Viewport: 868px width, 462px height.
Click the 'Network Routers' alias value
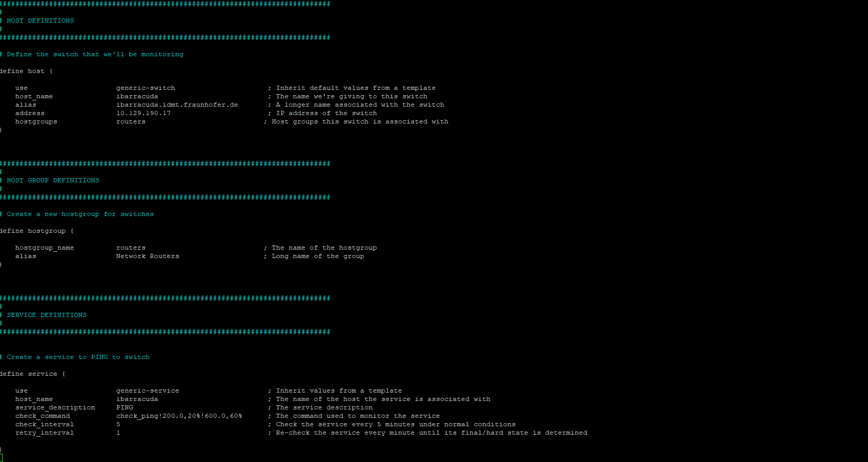[x=148, y=256]
